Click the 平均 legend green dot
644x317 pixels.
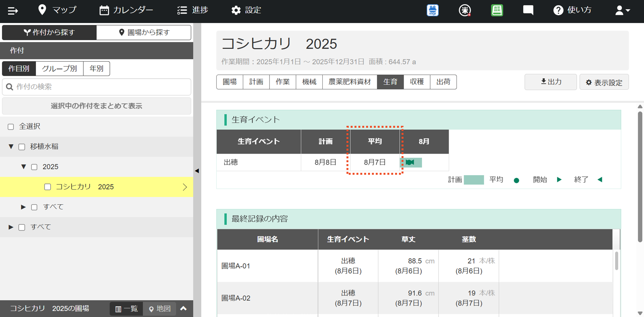[516, 180]
